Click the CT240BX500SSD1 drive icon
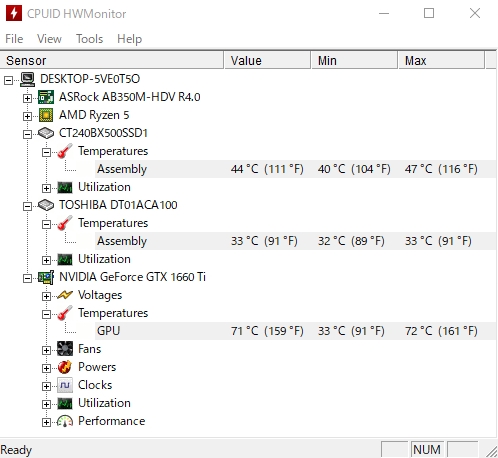Image resolution: width=498 pixels, height=458 pixels. [x=46, y=133]
